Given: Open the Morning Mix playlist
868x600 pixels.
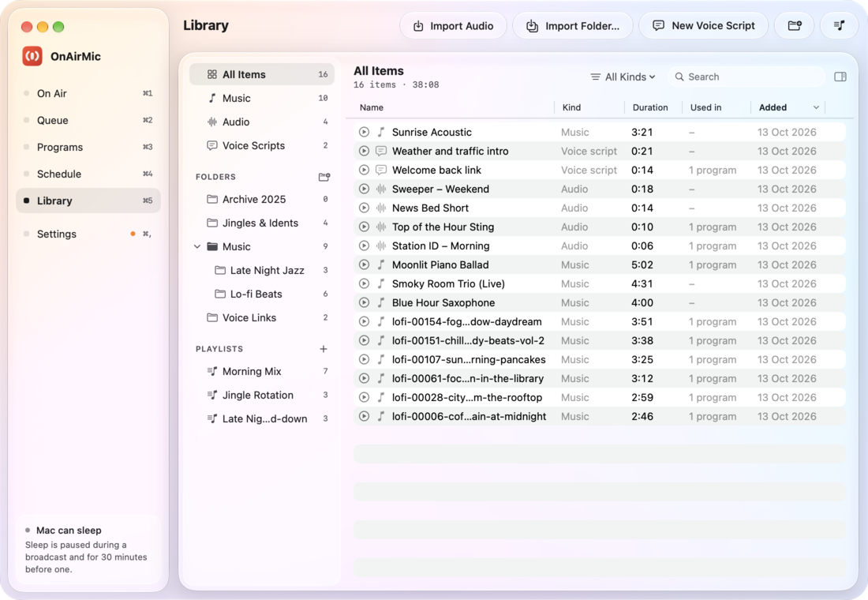Looking at the screenshot, I should pyautogui.click(x=262, y=371).
